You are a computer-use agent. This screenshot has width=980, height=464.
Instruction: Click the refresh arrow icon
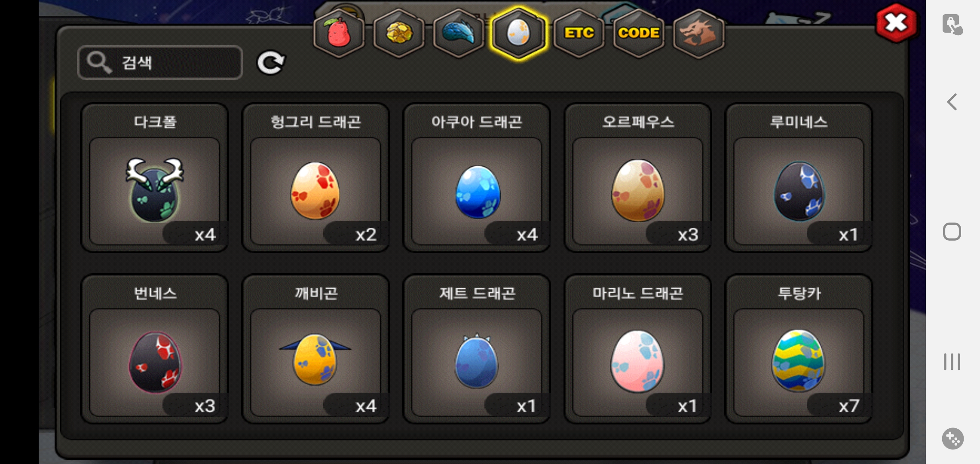[271, 63]
